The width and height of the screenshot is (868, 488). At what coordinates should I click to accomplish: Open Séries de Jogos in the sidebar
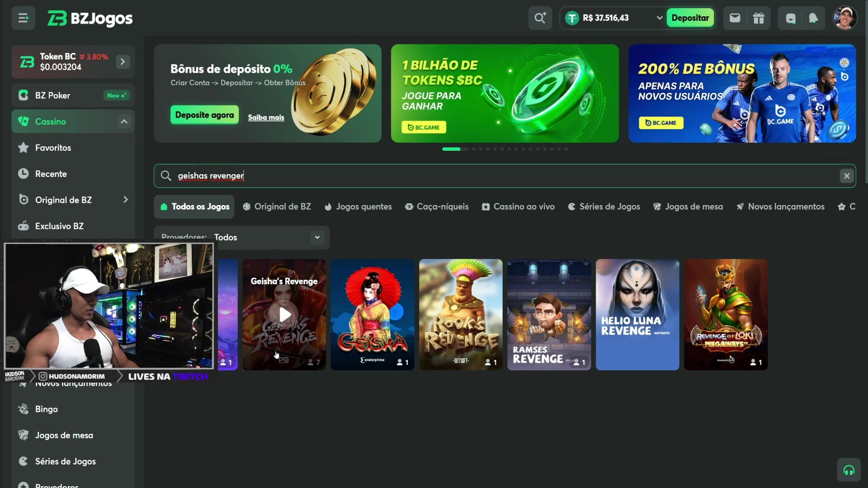73,461
